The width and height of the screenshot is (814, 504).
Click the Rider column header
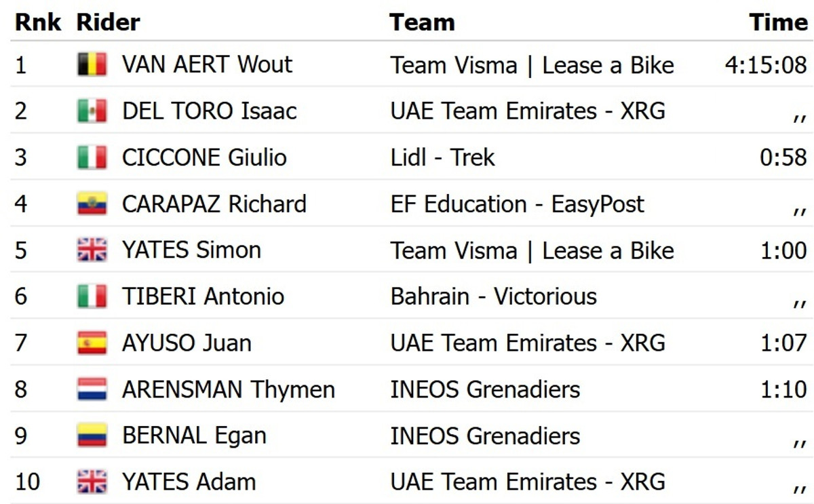coord(108,22)
